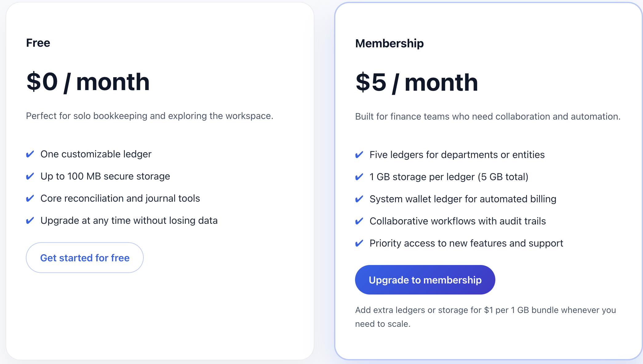Click checkmark next to "Upgrade at any time"
Image resolution: width=643 pixels, height=364 pixels.
(x=30, y=220)
